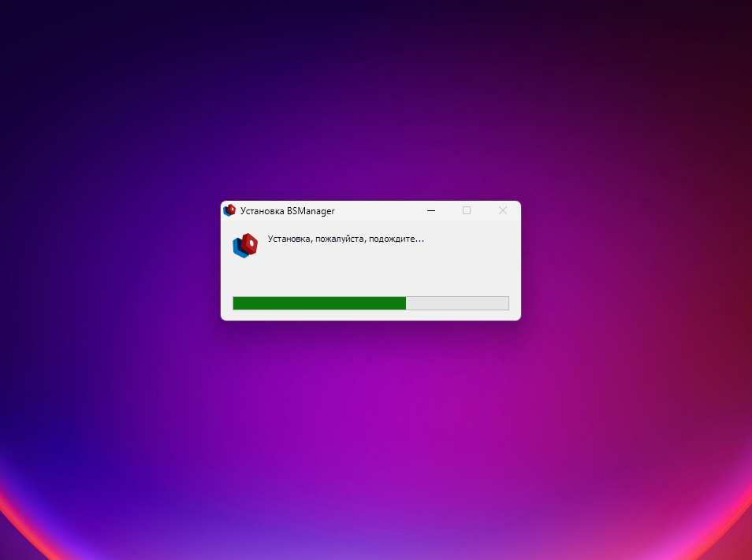Click the "Установка BSManager" title text

coord(287,211)
